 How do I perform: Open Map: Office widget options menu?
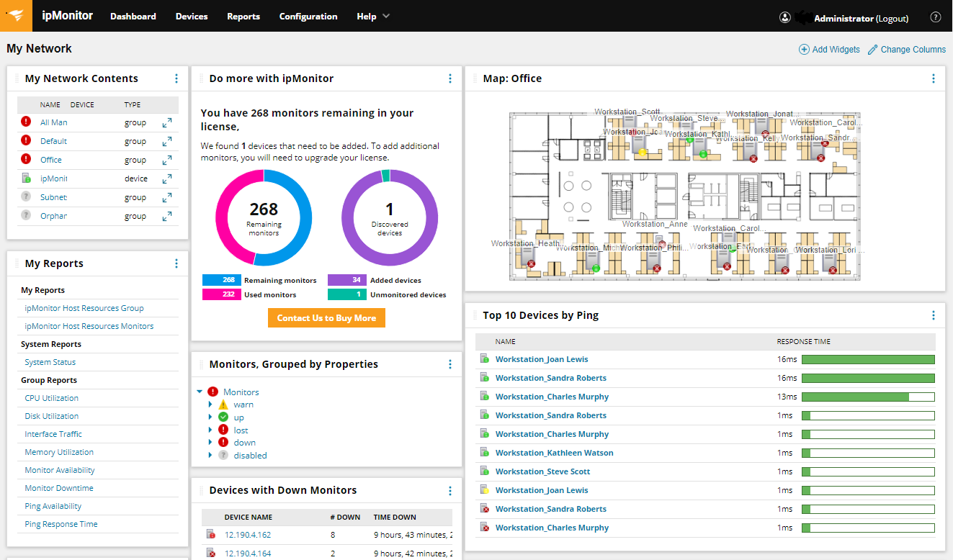click(934, 78)
